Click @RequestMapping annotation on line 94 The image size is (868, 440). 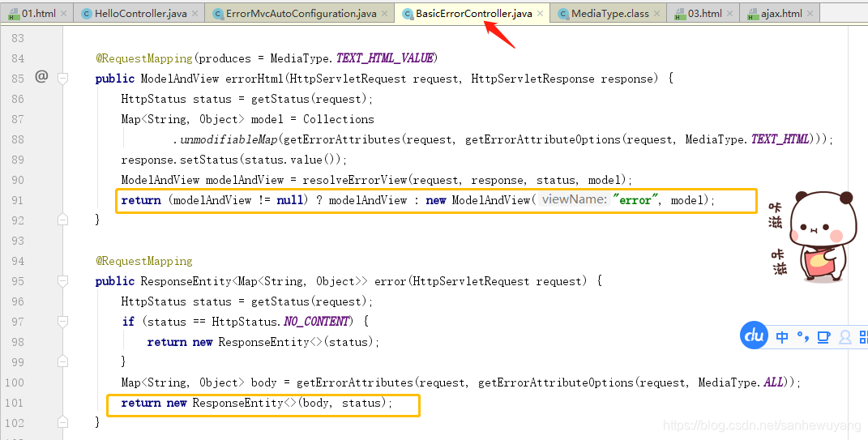(x=144, y=261)
